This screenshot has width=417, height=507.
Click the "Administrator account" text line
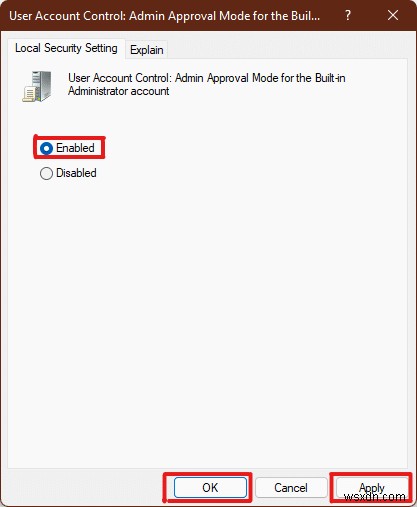click(x=119, y=91)
